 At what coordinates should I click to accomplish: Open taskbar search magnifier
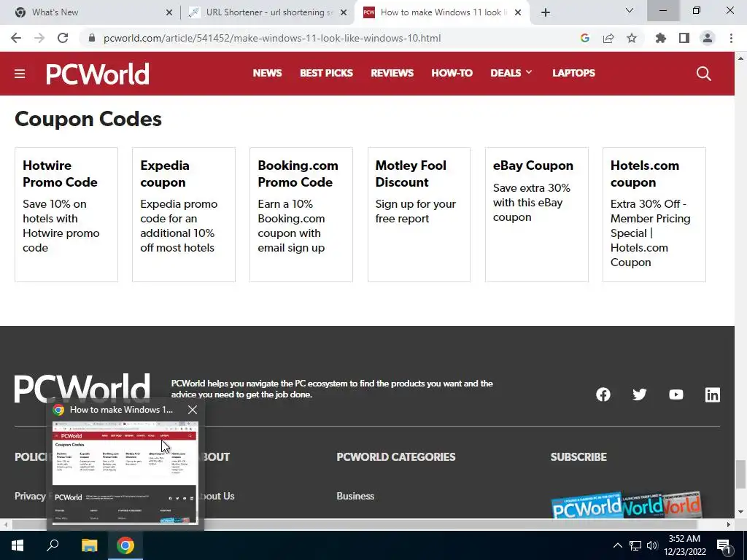[x=53, y=545]
